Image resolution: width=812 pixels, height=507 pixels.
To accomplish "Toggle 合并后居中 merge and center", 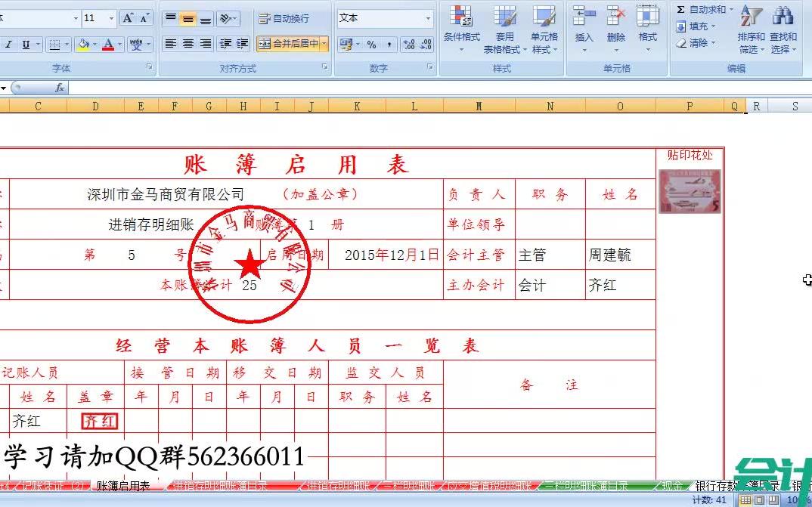I will tap(288, 44).
